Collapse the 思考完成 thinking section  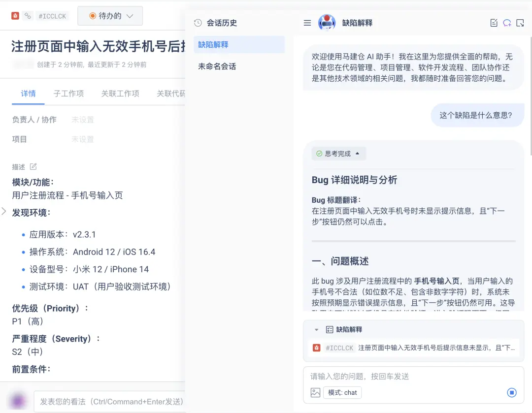(338, 154)
